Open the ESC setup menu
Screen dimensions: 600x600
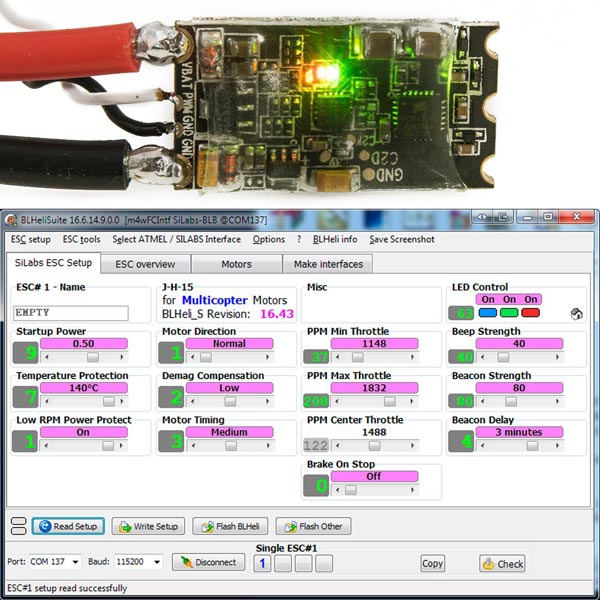click(x=31, y=240)
